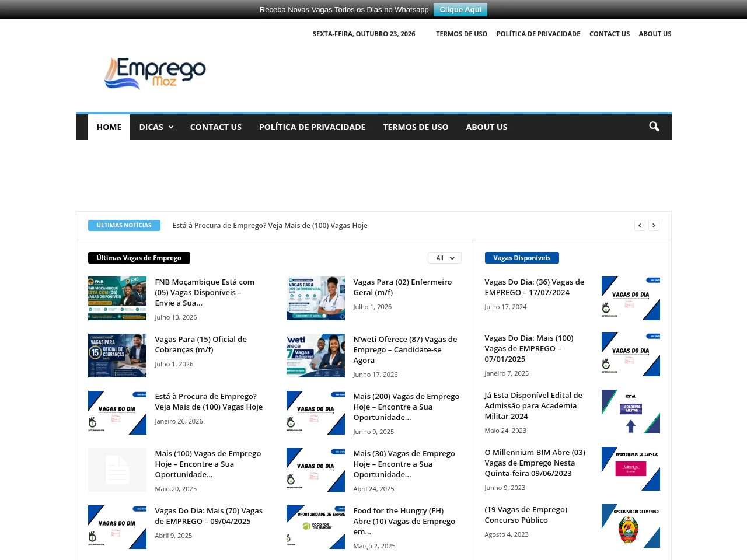
Task: Open POLÍTICA DE PRIVACIDADE in main navigation
Action: [x=312, y=127]
